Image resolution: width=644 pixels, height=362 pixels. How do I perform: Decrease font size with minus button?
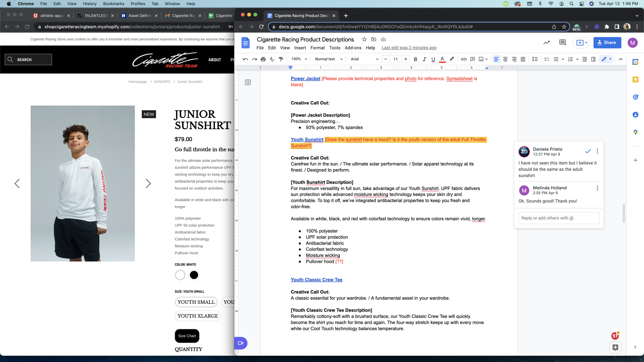pyautogui.click(x=385, y=59)
